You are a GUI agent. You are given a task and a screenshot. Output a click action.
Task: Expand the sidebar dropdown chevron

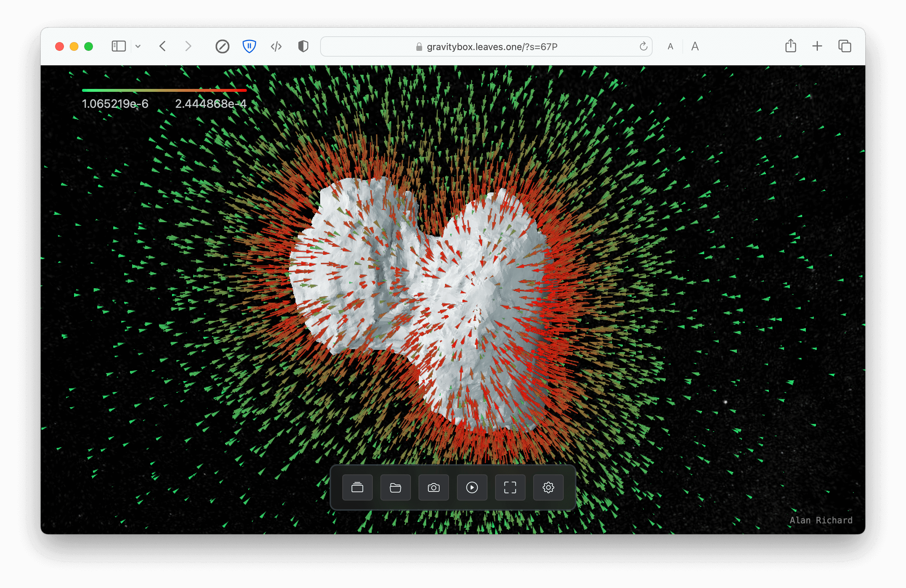138,46
